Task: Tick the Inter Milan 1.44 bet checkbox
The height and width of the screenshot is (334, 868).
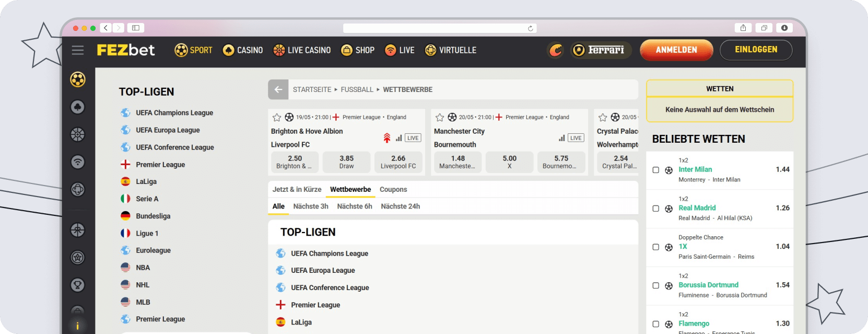Action: 656,170
